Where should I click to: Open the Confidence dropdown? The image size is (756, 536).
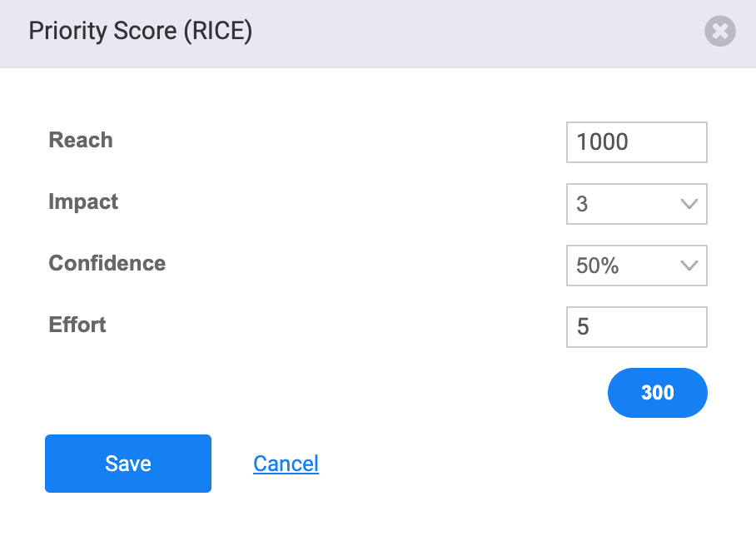click(x=636, y=266)
